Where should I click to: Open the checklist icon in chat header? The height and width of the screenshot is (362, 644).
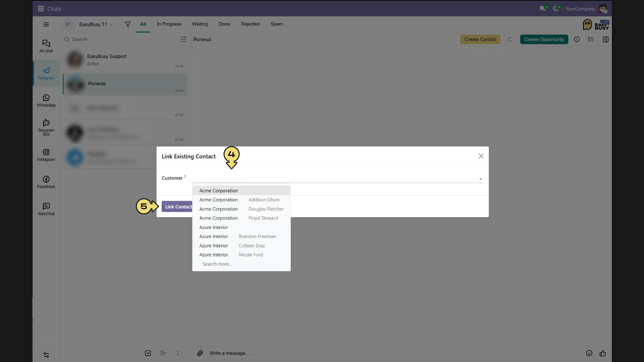pyautogui.click(x=591, y=39)
